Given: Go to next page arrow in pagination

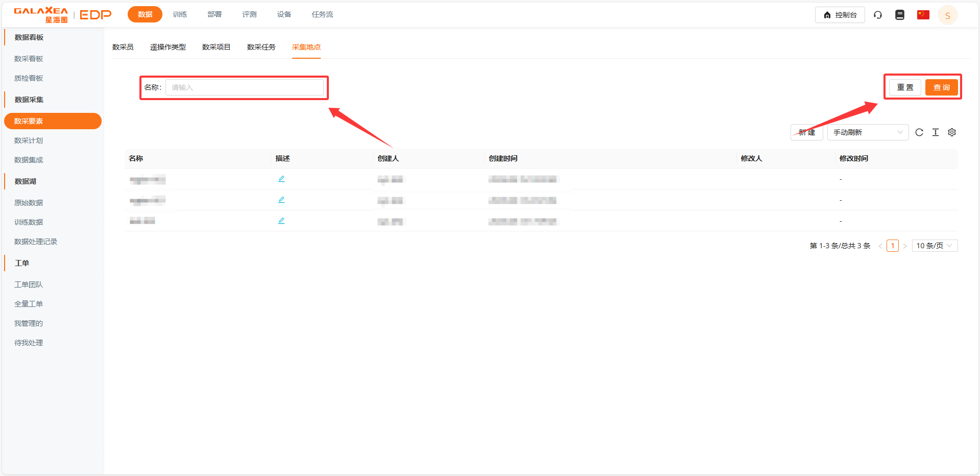Looking at the screenshot, I should pyautogui.click(x=904, y=246).
